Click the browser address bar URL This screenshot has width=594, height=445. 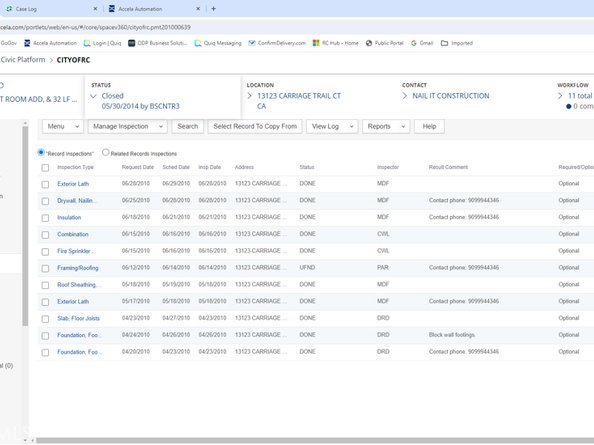[x=95, y=27]
